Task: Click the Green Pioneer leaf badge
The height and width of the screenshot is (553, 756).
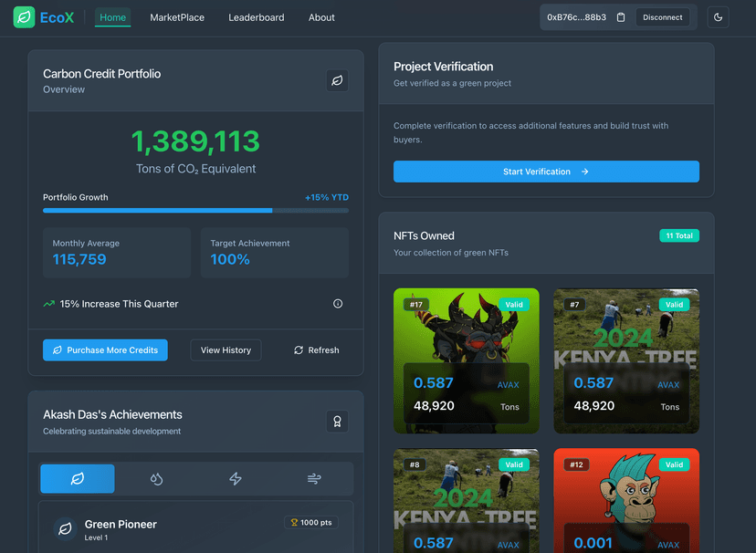Action: click(64, 527)
